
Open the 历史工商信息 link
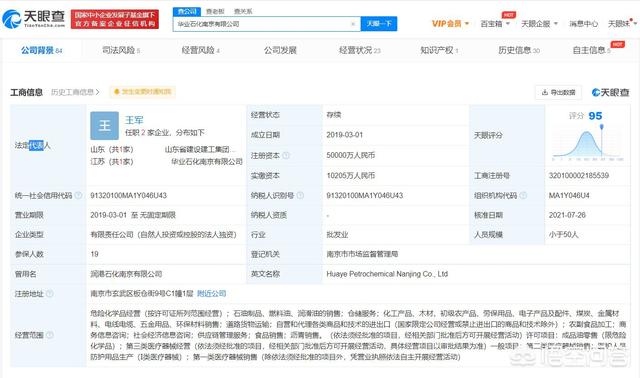[75, 92]
